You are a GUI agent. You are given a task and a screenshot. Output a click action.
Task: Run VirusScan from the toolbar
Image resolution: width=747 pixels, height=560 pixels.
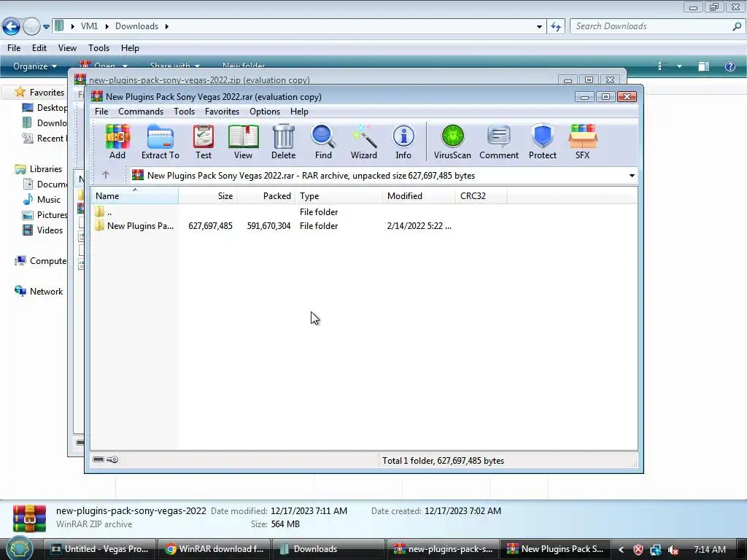tap(452, 141)
